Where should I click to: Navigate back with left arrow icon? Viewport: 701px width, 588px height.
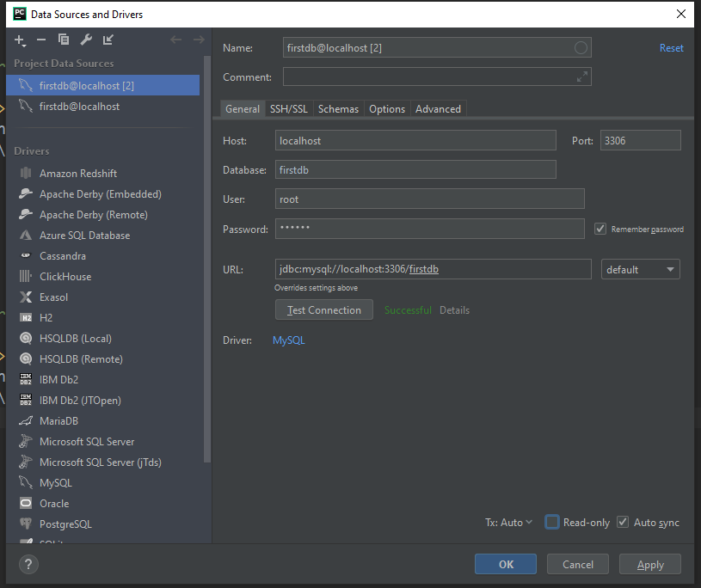pyautogui.click(x=176, y=40)
